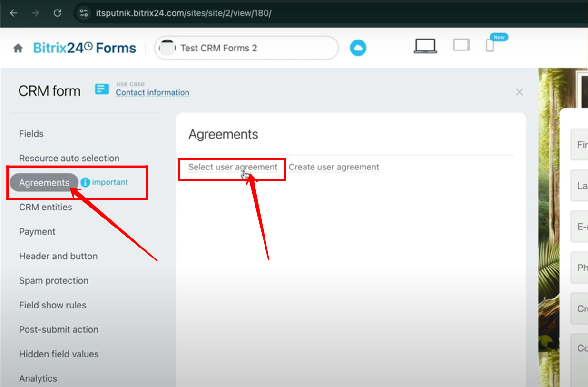Click the address bar URL

184,13
